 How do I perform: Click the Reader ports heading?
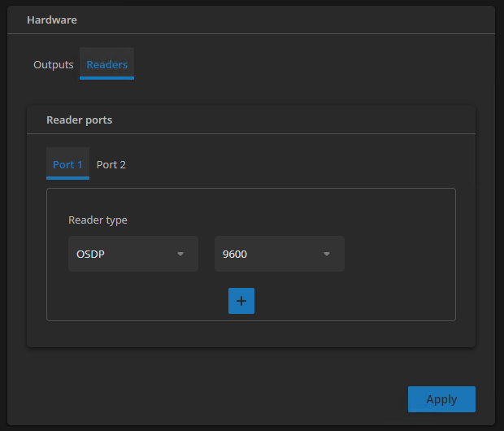[80, 120]
